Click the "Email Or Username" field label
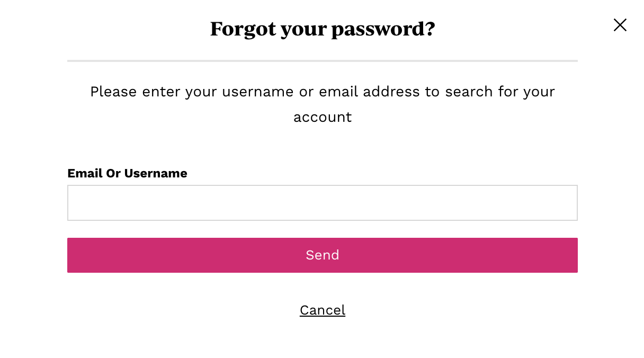644x358 pixels. (x=127, y=173)
